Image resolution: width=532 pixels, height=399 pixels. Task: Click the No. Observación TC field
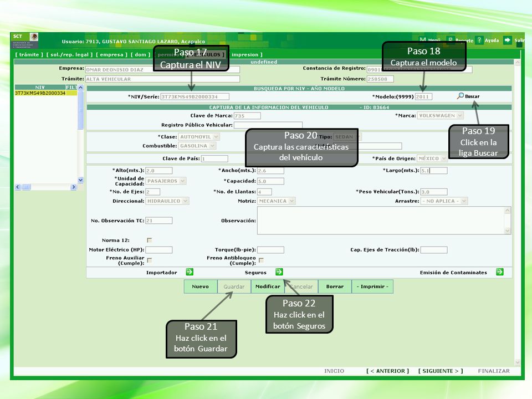(x=159, y=221)
